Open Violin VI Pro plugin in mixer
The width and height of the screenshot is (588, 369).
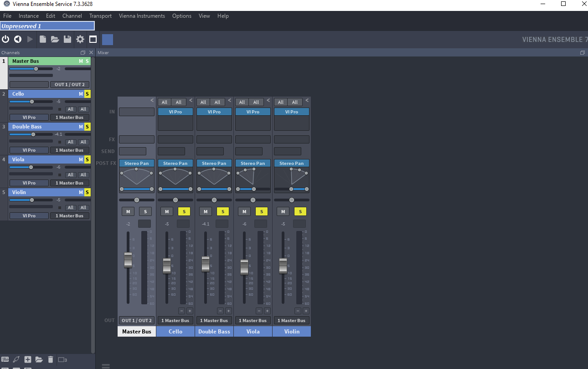coord(292,112)
